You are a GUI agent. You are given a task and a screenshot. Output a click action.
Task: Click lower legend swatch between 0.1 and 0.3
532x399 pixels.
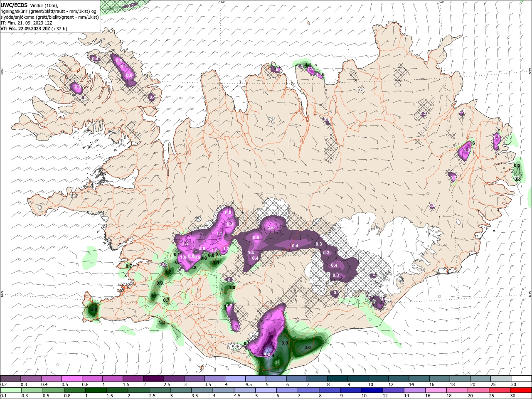pos(11,390)
